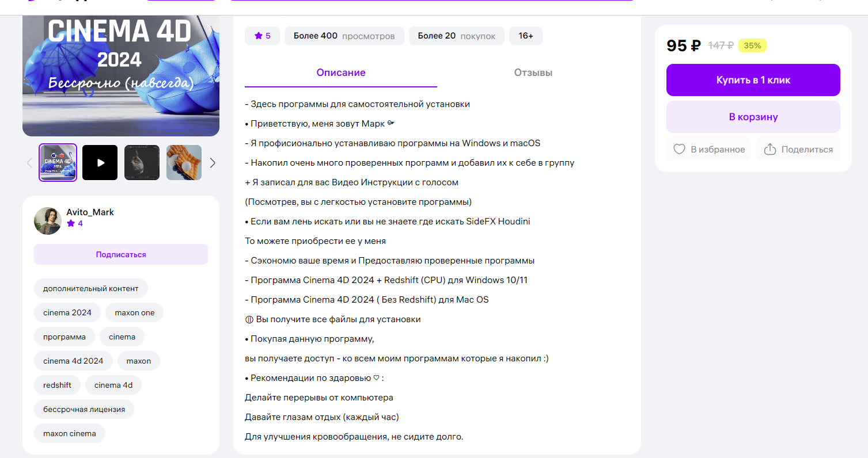868x458 pixels.
Task: Click the Вы получите все файлы line
Action: point(333,319)
